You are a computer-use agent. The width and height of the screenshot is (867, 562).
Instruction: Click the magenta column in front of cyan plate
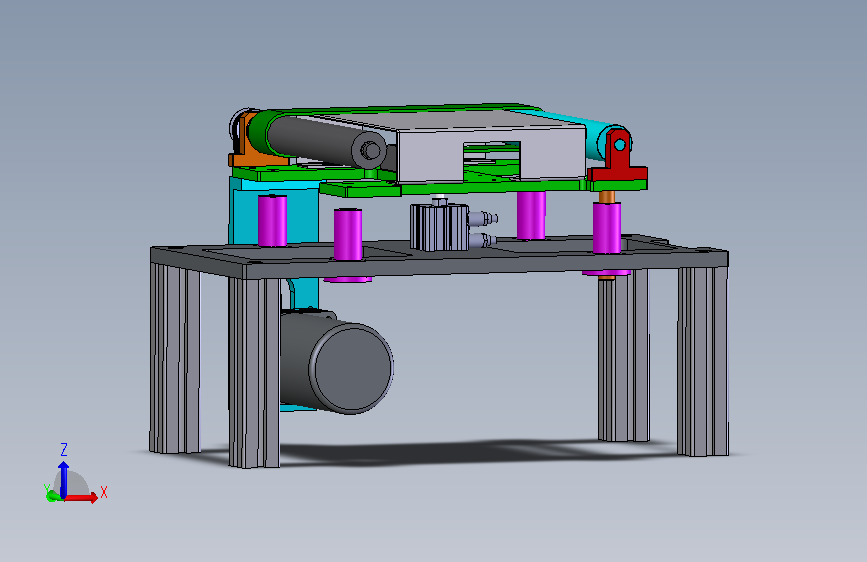pyautogui.click(x=272, y=221)
